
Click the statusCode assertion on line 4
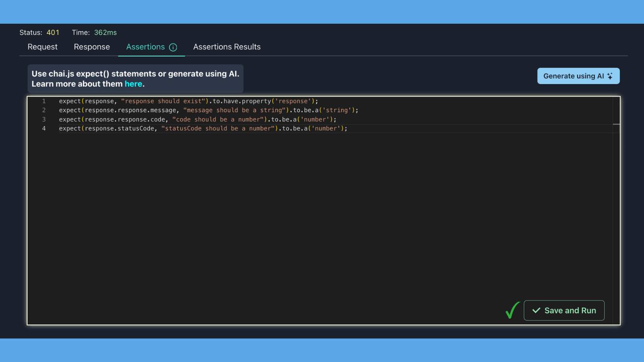click(x=203, y=128)
